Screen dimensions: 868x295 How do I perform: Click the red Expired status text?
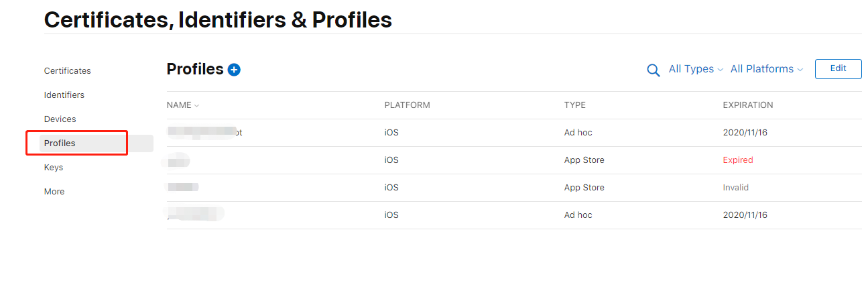pos(738,160)
